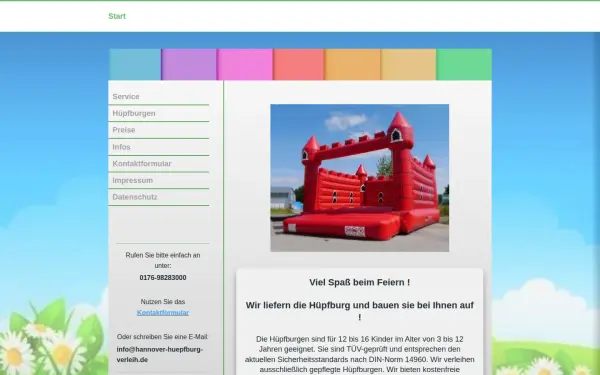This screenshot has width=600, height=375.
Task: Open the Start navigation link
Action: coord(117,16)
